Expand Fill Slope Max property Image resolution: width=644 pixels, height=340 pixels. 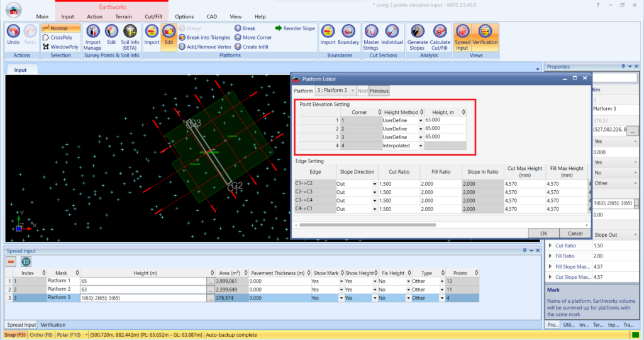[550, 266]
